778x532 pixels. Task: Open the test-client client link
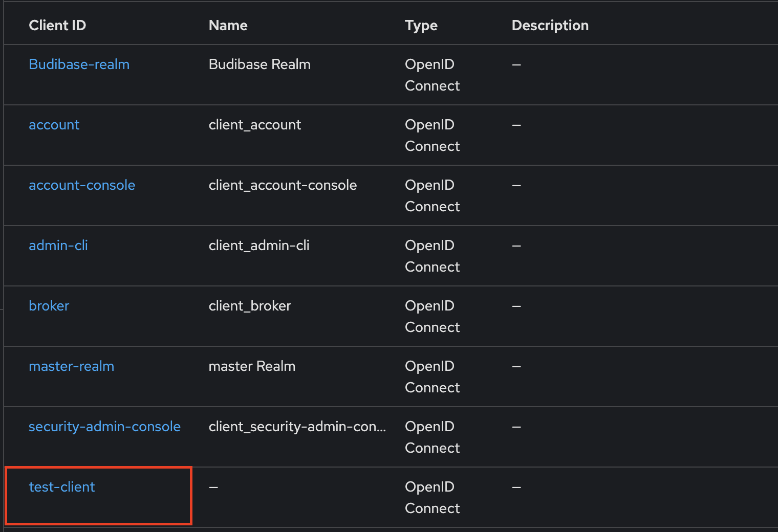[x=62, y=487]
